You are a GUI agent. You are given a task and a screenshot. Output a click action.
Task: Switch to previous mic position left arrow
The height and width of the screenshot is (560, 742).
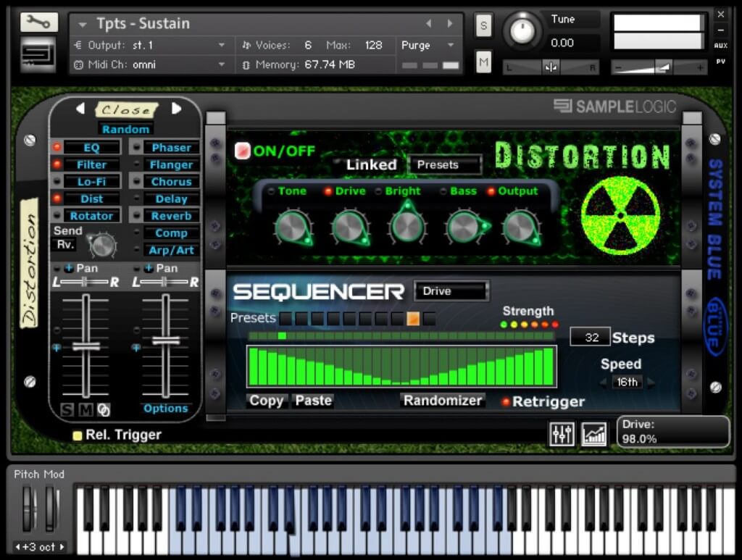pos(81,109)
